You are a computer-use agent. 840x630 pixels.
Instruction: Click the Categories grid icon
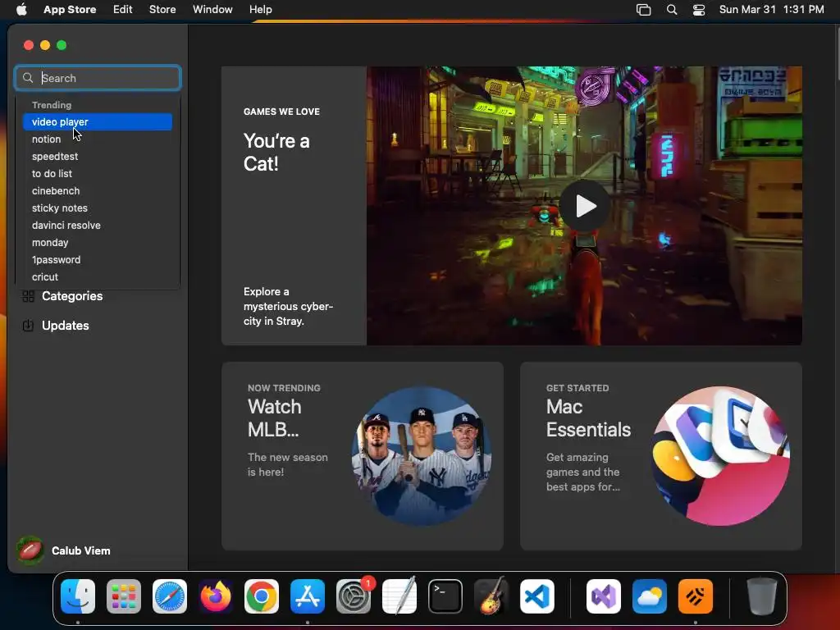coord(29,296)
